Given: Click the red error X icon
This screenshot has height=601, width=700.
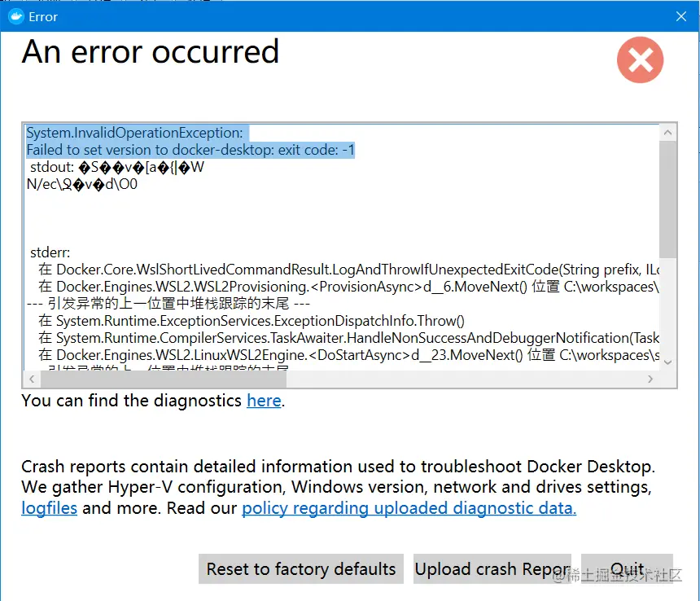Looking at the screenshot, I should pyautogui.click(x=641, y=59).
